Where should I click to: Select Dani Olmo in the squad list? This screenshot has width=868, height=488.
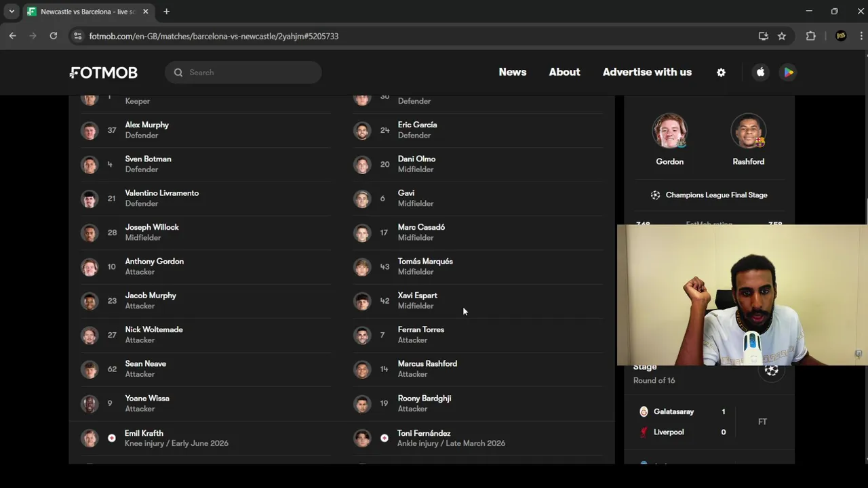click(x=479, y=164)
